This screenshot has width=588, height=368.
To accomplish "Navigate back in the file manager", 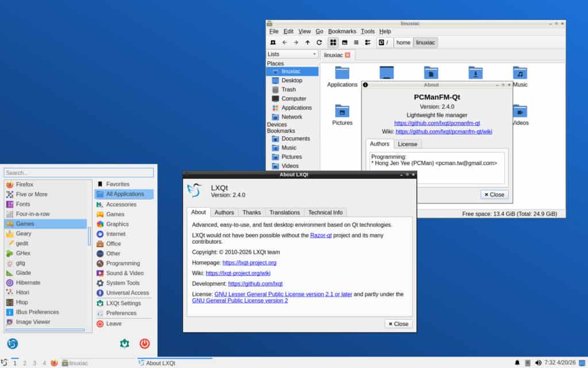I will click(285, 42).
